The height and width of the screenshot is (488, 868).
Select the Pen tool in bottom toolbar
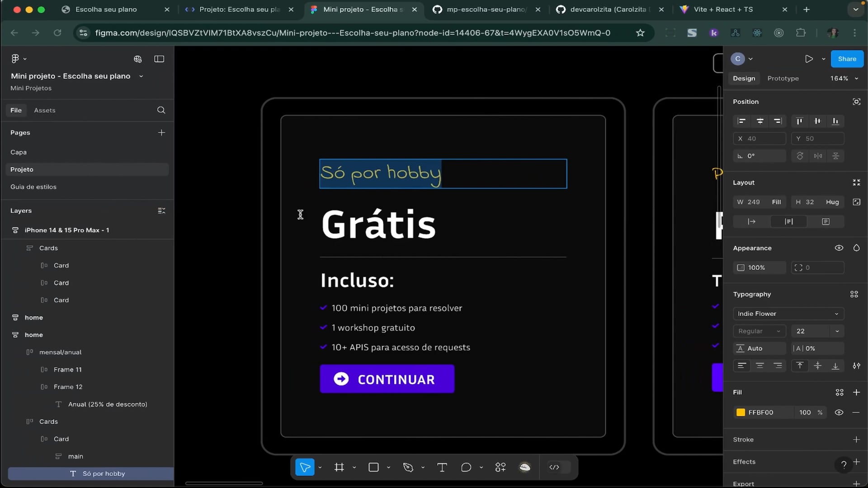click(x=408, y=467)
